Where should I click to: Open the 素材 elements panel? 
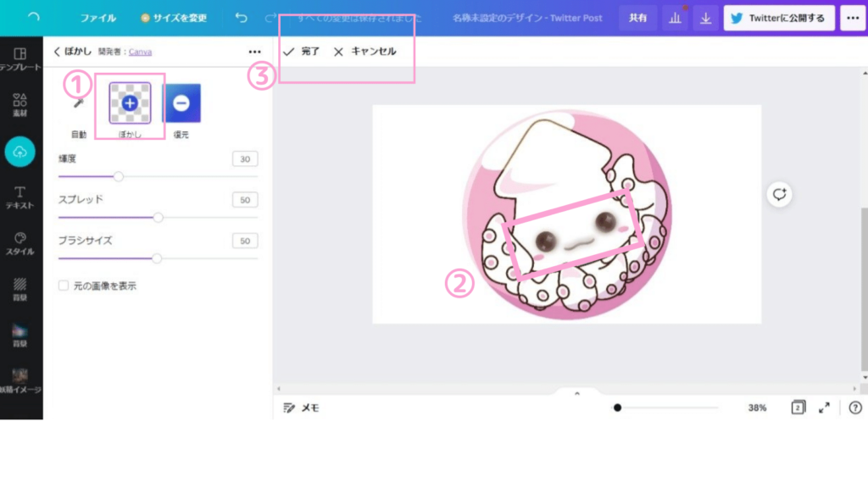coord(20,104)
